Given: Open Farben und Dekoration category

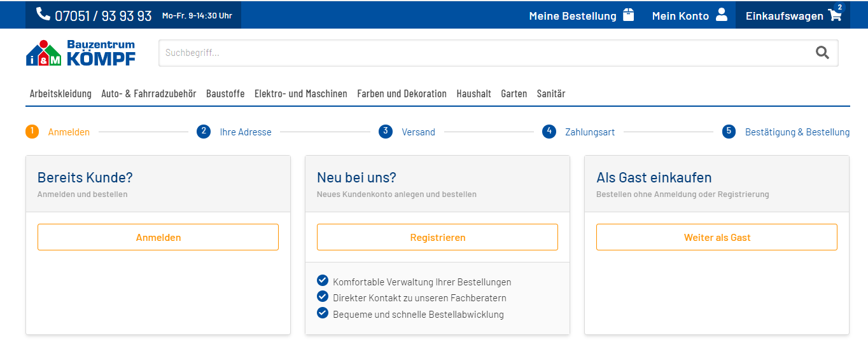Looking at the screenshot, I should (402, 93).
